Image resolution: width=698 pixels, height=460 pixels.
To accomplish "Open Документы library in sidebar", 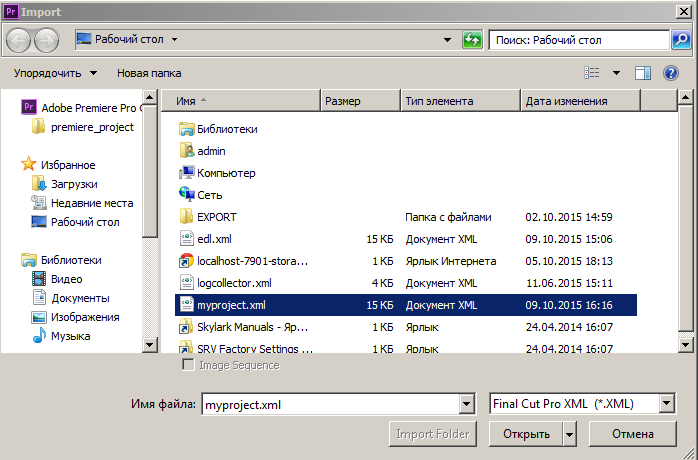I will pos(70,298).
